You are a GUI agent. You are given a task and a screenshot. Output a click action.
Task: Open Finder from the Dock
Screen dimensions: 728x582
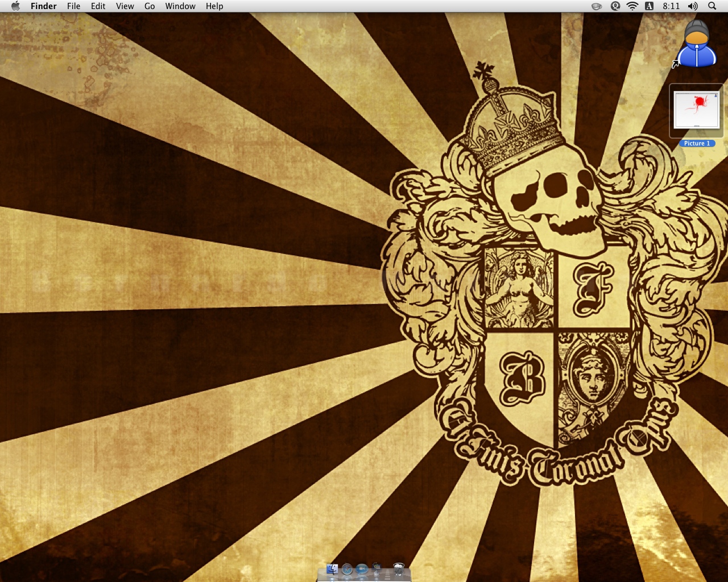click(332, 569)
